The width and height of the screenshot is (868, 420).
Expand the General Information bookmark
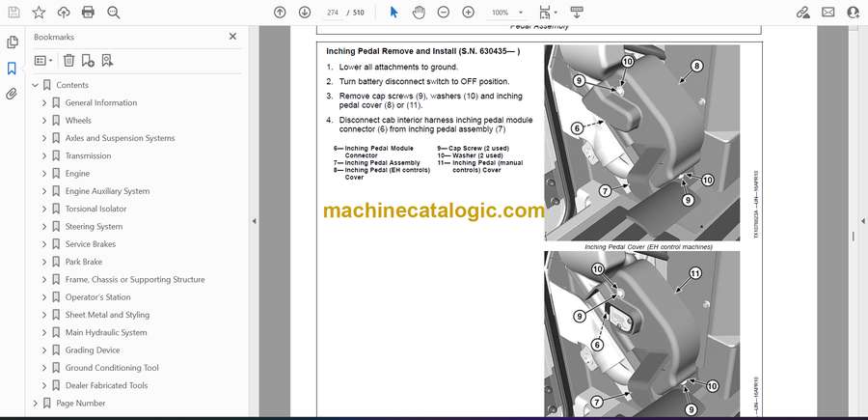44,103
